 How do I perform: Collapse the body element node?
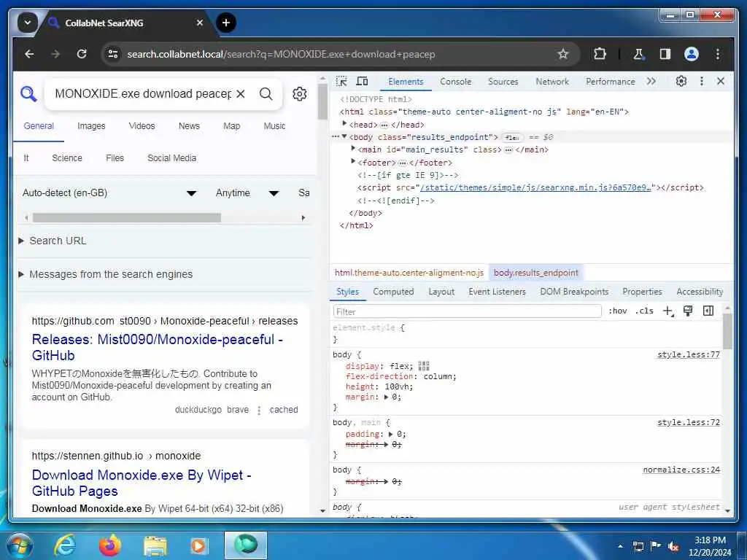[x=344, y=136]
